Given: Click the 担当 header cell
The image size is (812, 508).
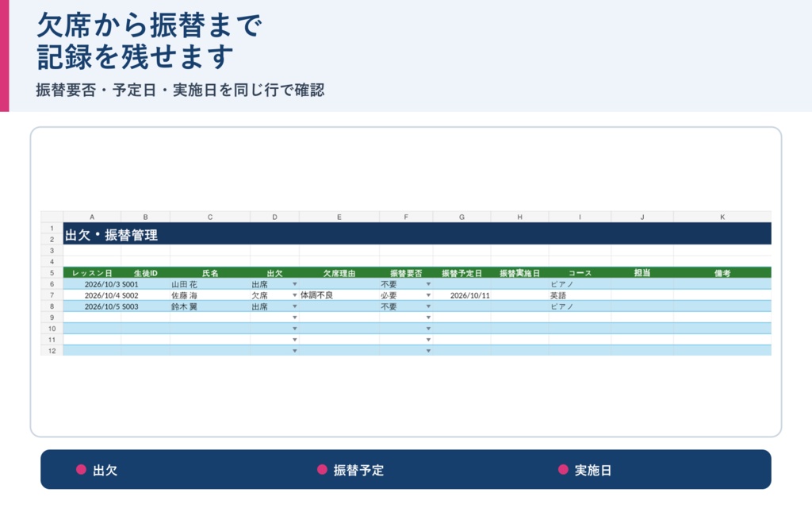Looking at the screenshot, I should pos(642,273).
